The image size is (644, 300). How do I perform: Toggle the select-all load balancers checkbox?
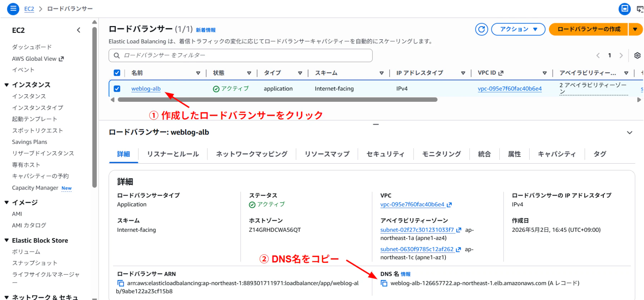[117, 73]
